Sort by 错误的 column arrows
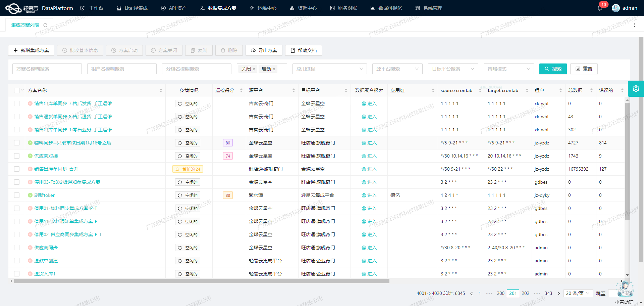644x306 pixels. [622, 90]
